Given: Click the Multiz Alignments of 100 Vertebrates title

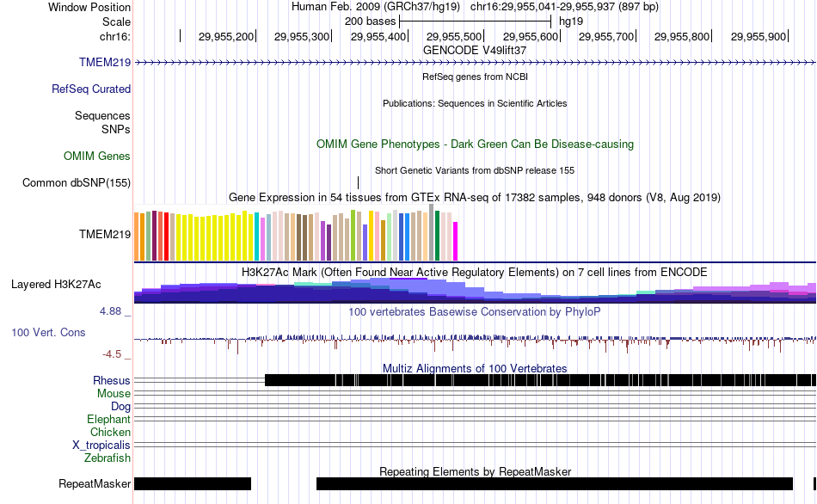Looking at the screenshot, I should (x=475, y=368).
